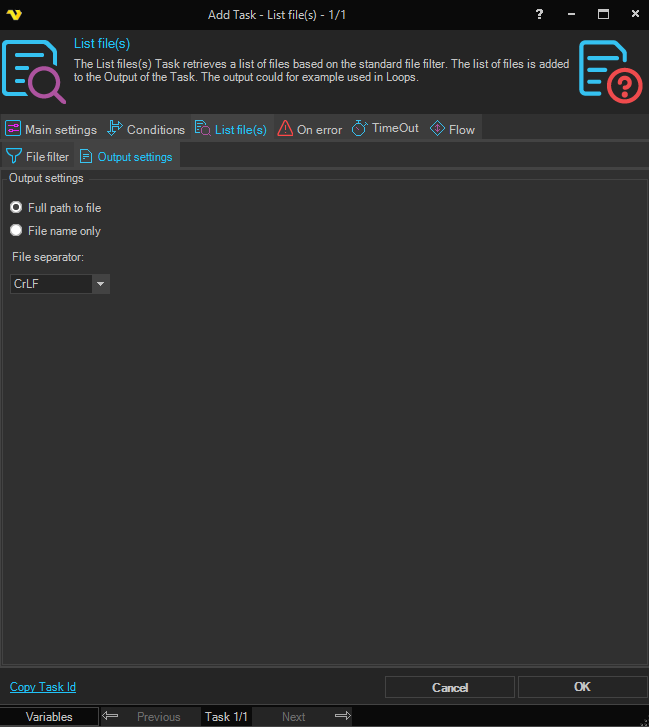Open the Flow tab
The height and width of the screenshot is (727, 649).
point(452,129)
